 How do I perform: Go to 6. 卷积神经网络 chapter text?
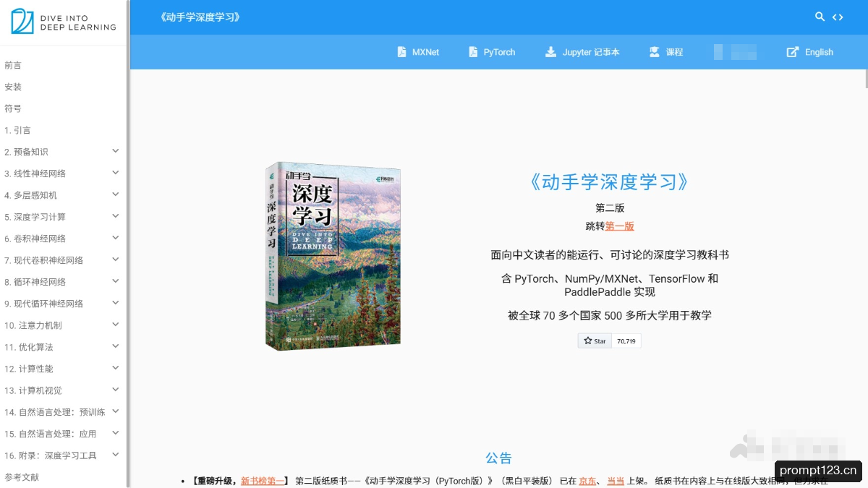coord(35,239)
